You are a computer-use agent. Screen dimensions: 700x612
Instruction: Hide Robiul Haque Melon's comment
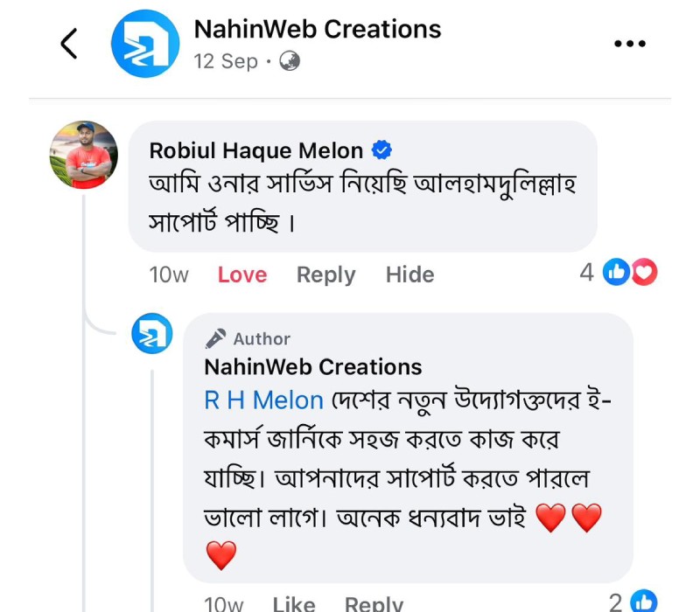[409, 275]
